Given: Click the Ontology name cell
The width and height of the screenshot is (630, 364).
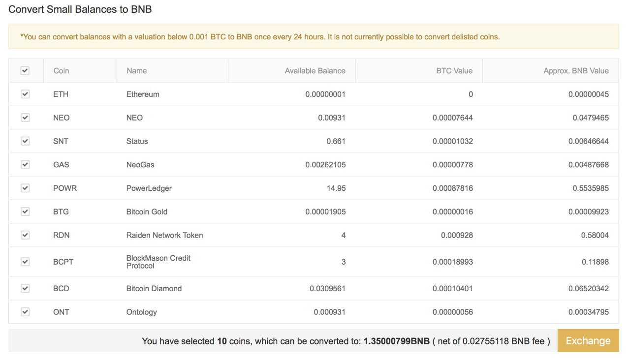Looking at the screenshot, I should tap(142, 312).
